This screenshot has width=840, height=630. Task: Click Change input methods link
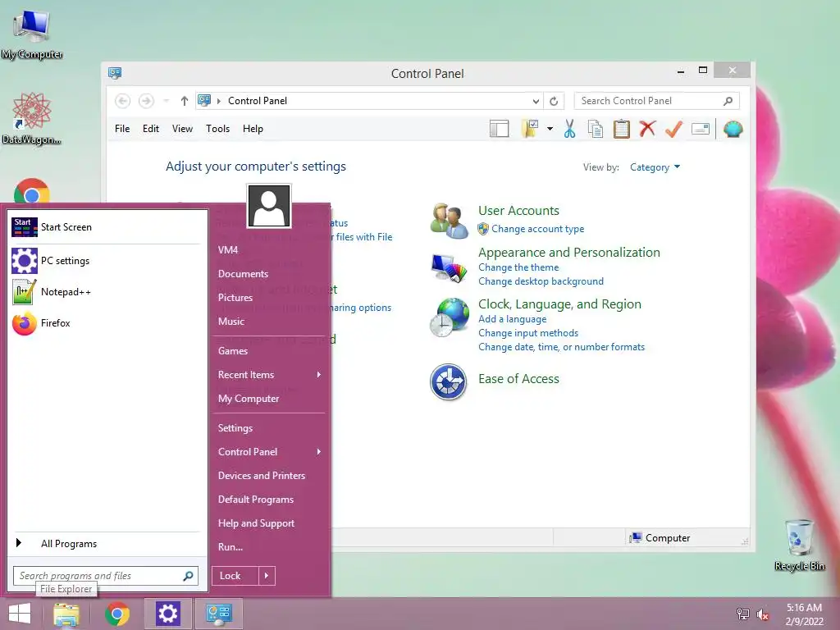pyautogui.click(x=528, y=333)
